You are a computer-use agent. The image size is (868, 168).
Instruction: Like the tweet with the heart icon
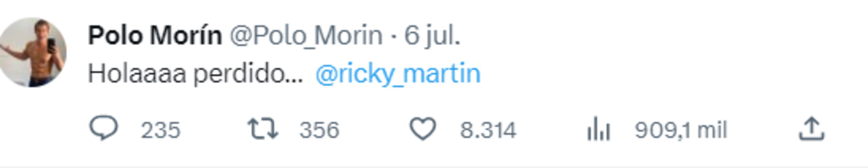[423, 129]
